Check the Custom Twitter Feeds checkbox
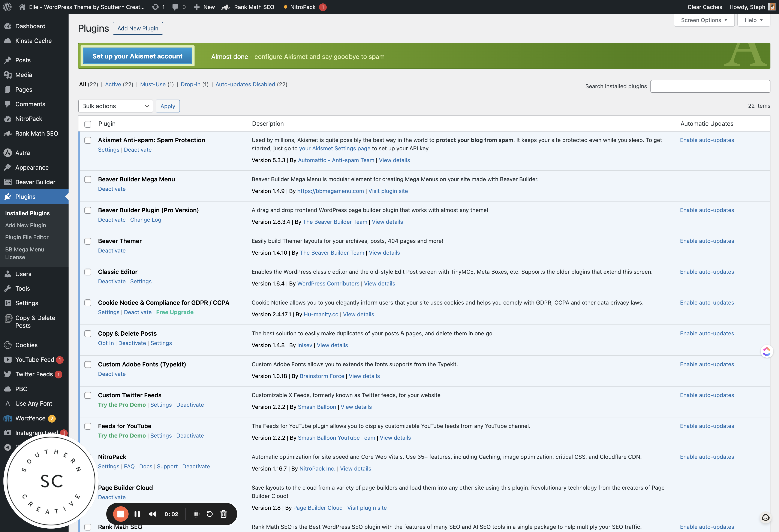 [x=88, y=395]
